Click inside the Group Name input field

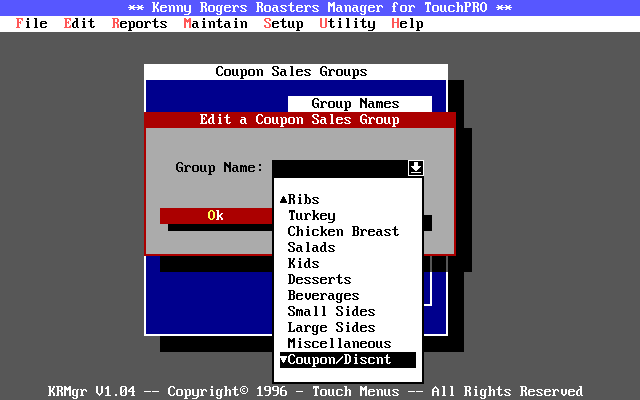tap(340, 168)
